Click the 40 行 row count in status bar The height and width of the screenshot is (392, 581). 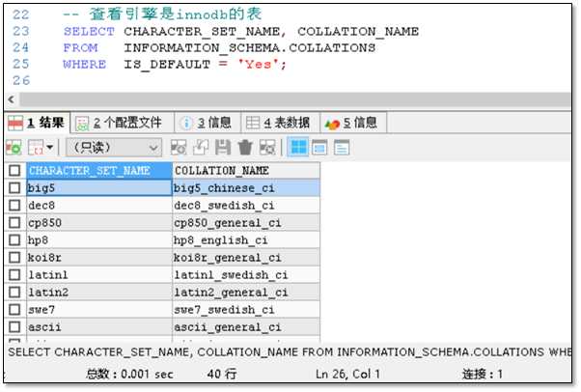[222, 374]
